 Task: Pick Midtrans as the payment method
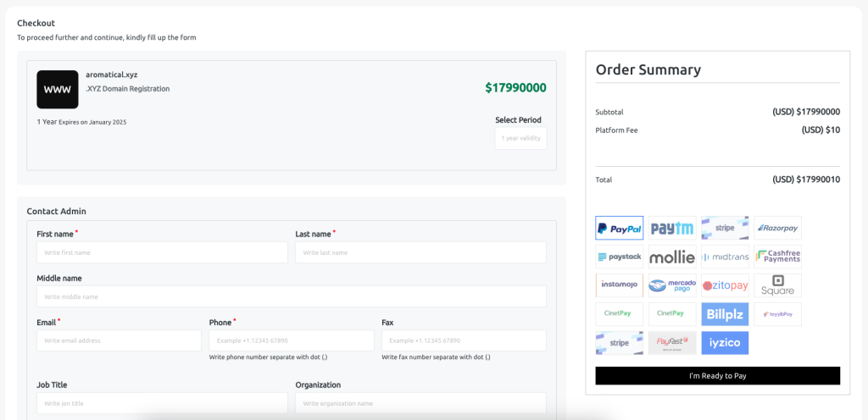pos(725,257)
